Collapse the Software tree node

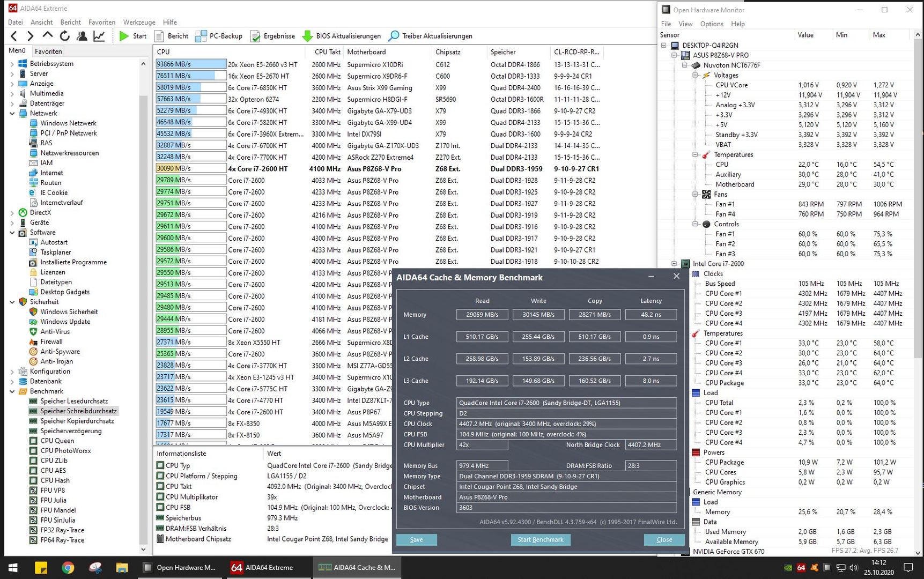click(12, 233)
